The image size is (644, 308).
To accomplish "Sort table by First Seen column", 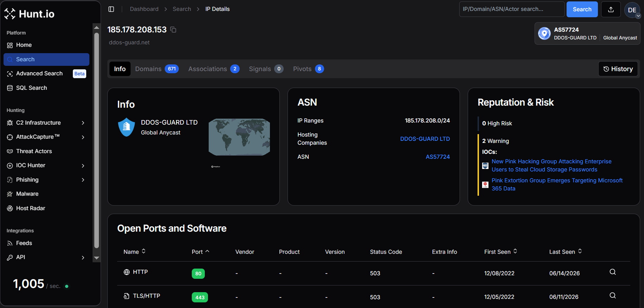I will (x=501, y=252).
